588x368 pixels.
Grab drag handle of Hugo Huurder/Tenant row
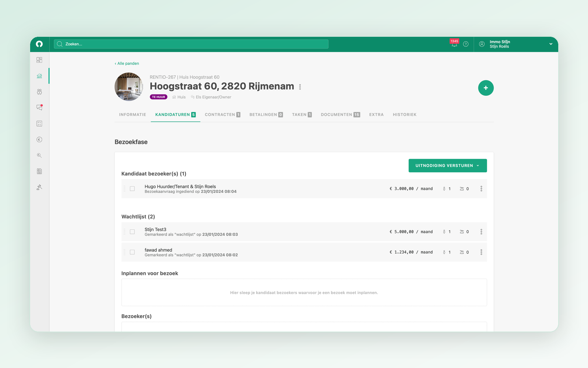pyautogui.click(x=125, y=189)
